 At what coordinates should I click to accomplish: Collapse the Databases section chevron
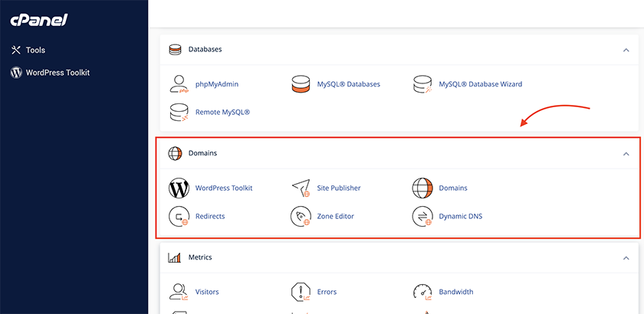[626, 50]
